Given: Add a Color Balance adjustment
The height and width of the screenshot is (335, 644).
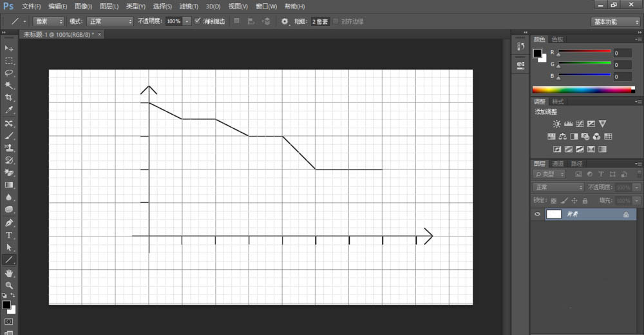Looking at the screenshot, I should pos(563,137).
